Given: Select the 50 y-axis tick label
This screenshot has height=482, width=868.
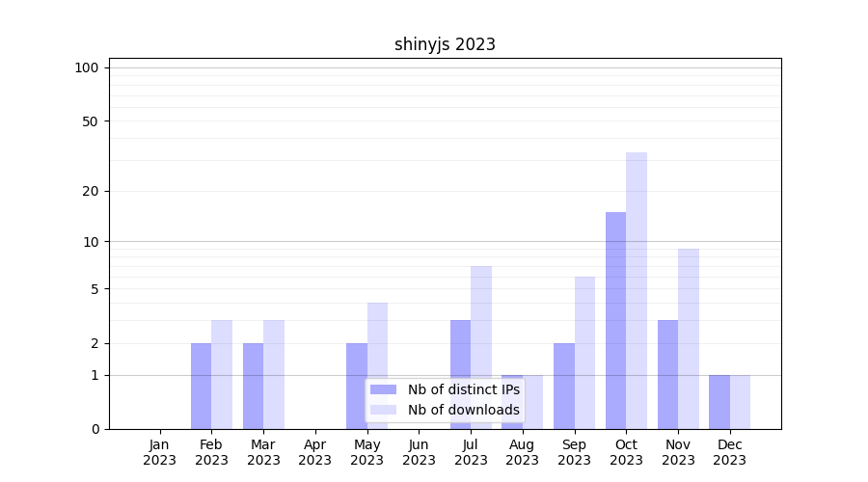Looking at the screenshot, I should tap(91, 121).
